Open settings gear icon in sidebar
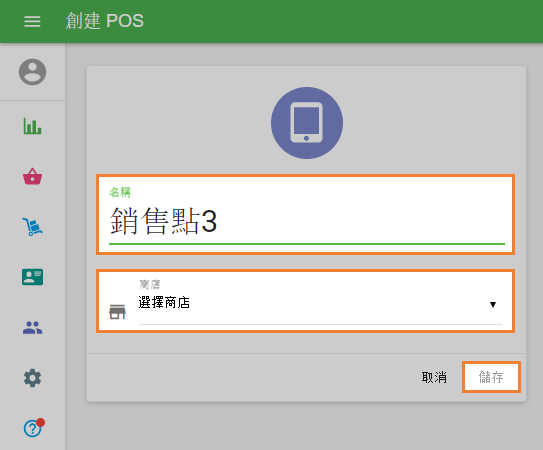543x450 pixels. click(33, 378)
